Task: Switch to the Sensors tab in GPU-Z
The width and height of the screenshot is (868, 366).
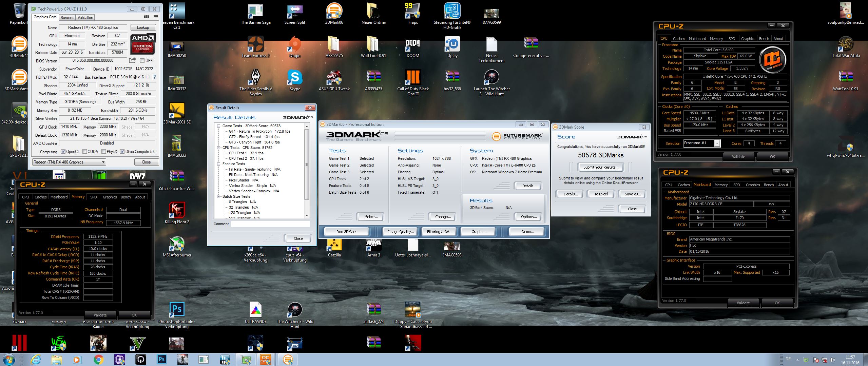Action: 67,18
